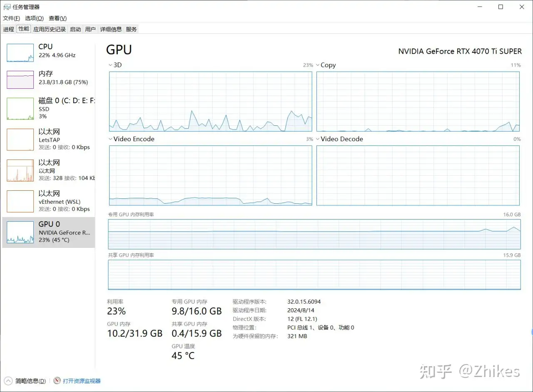Screen dimensions: 533x392
Task: Select the vEthernet (WSL) network graph icon
Action: (20, 201)
